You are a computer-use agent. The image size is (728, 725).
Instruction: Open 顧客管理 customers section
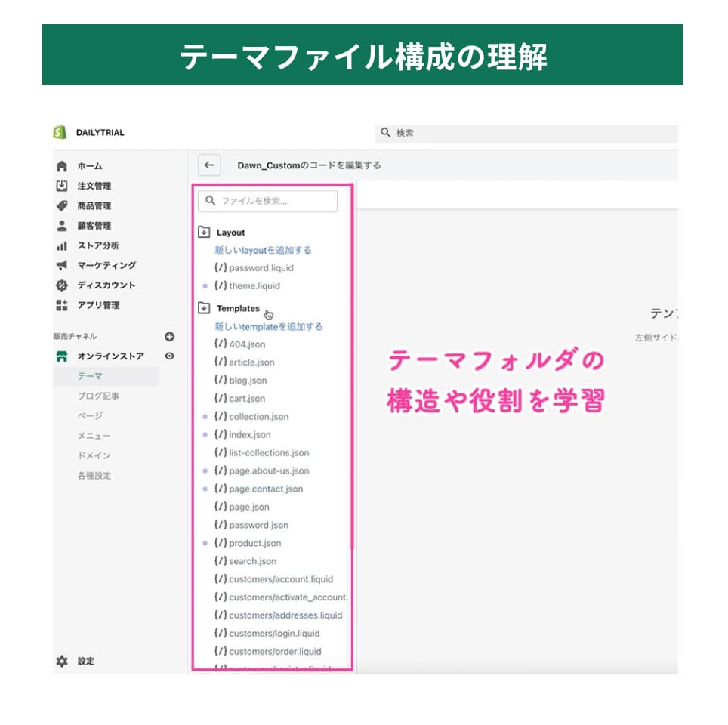tap(94, 226)
